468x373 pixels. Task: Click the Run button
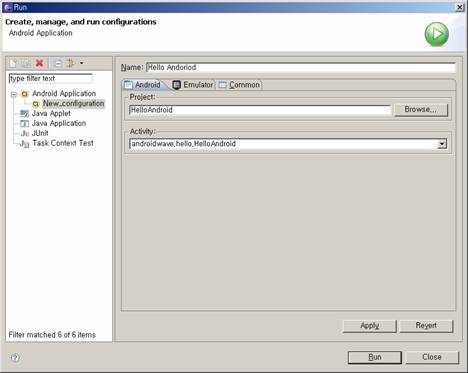(375, 357)
